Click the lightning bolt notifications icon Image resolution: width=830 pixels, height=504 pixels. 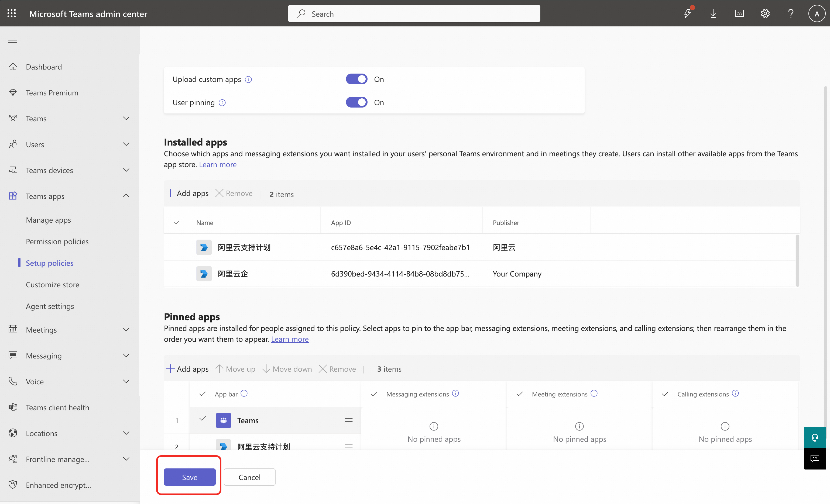tap(688, 13)
